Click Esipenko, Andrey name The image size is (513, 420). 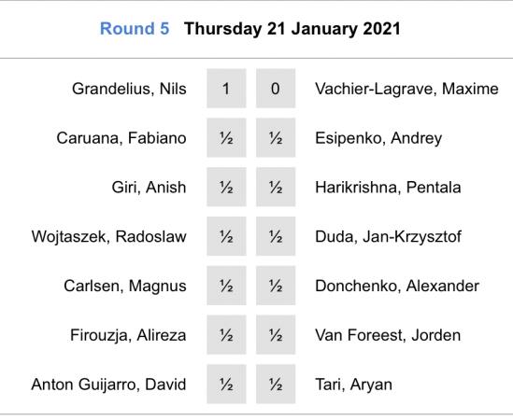(x=378, y=138)
